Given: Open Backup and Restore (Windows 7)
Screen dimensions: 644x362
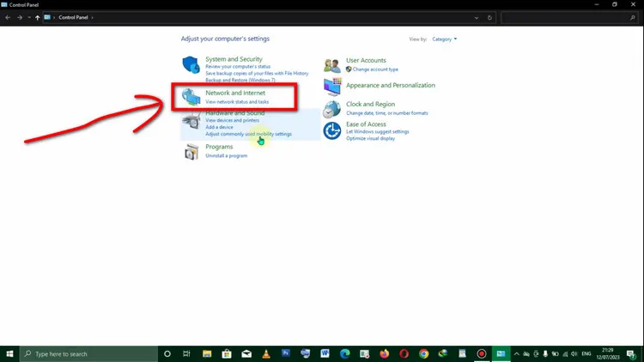Looking at the screenshot, I should [240, 80].
